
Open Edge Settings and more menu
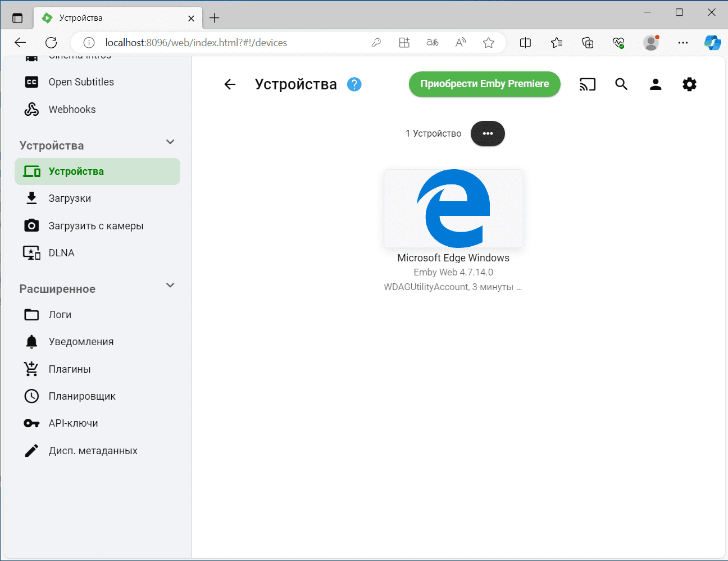click(683, 43)
